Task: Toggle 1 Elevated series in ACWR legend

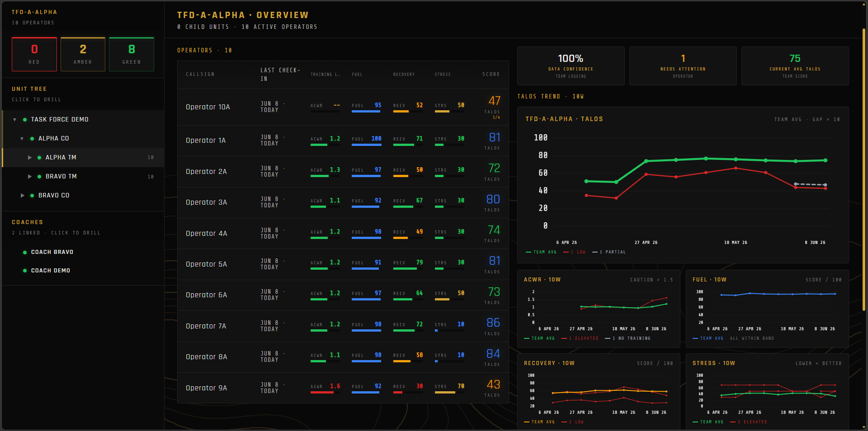Action: pyautogui.click(x=580, y=338)
